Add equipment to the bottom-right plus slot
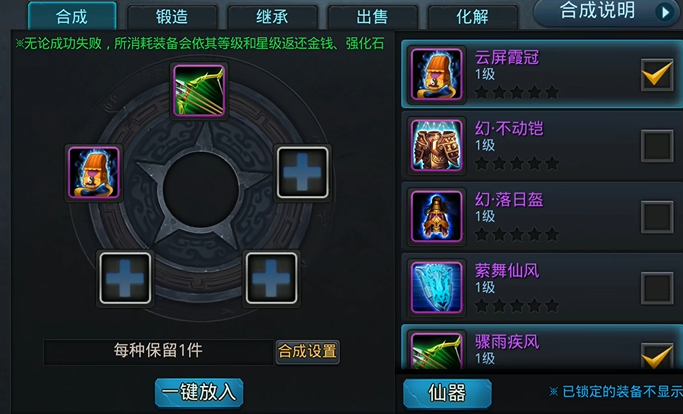683x414 pixels. point(271,278)
